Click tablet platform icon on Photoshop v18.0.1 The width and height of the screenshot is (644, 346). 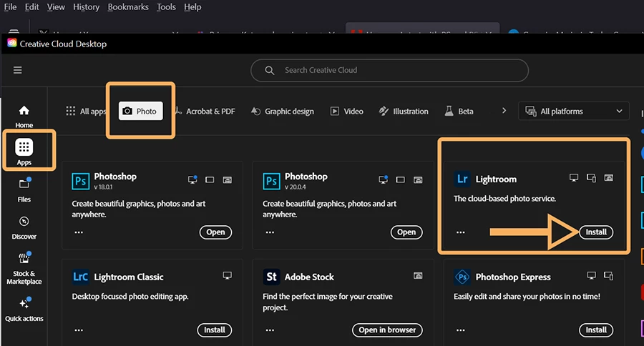[x=210, y=179]
